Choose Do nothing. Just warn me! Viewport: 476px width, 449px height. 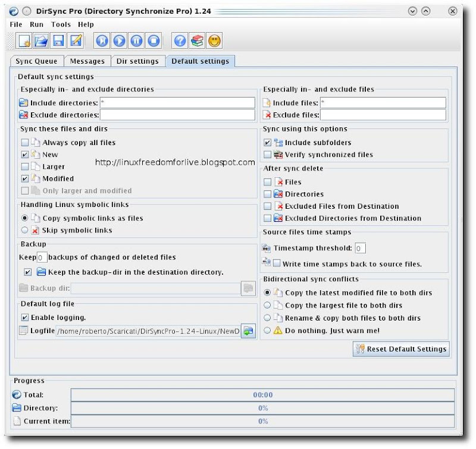(267, 331)
